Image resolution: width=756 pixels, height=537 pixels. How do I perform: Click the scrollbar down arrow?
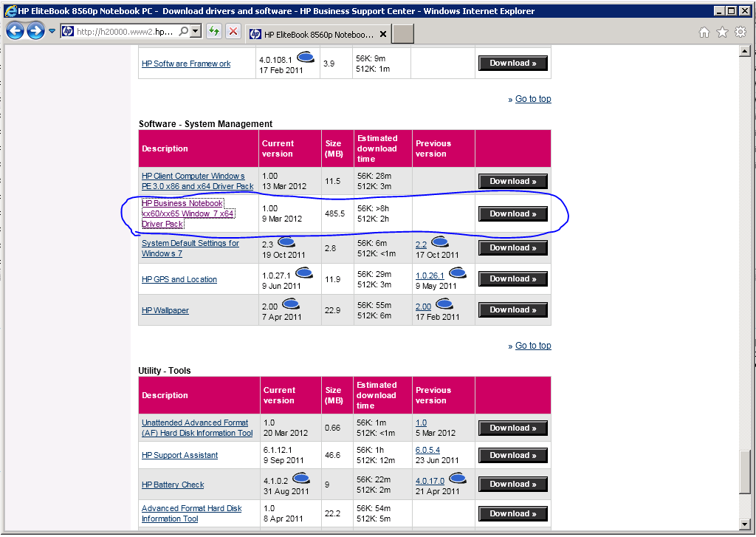tap(745, 524)
